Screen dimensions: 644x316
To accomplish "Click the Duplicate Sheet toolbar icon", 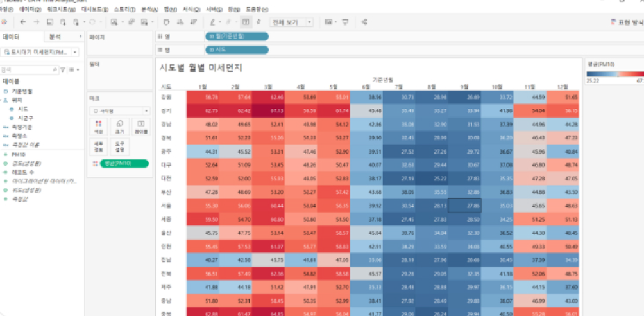I will (131, 22).
